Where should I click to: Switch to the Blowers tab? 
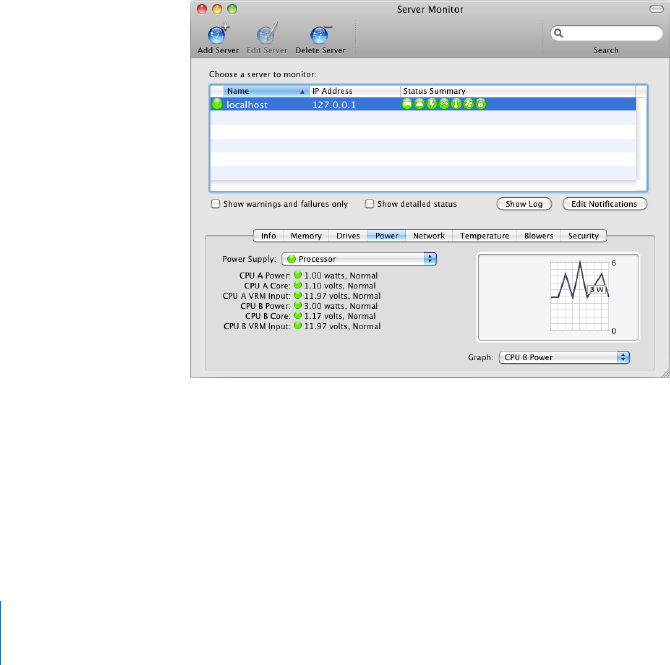click(x=538, y=236)
